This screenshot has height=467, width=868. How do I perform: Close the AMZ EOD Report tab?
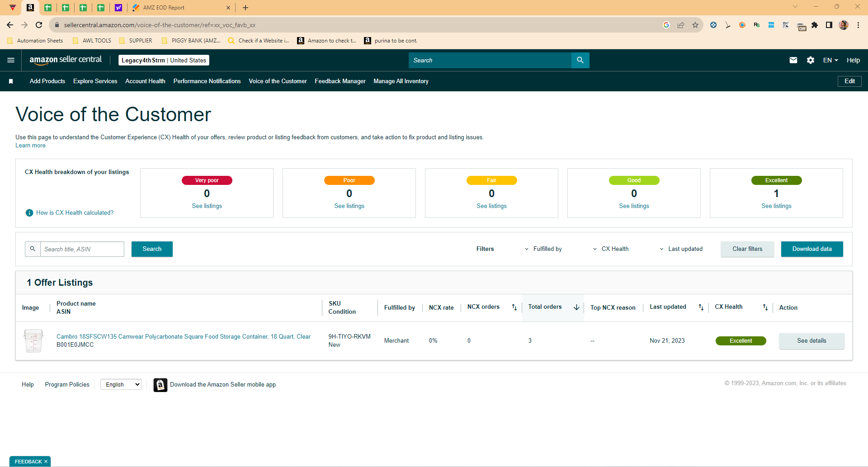pos(228,8)
